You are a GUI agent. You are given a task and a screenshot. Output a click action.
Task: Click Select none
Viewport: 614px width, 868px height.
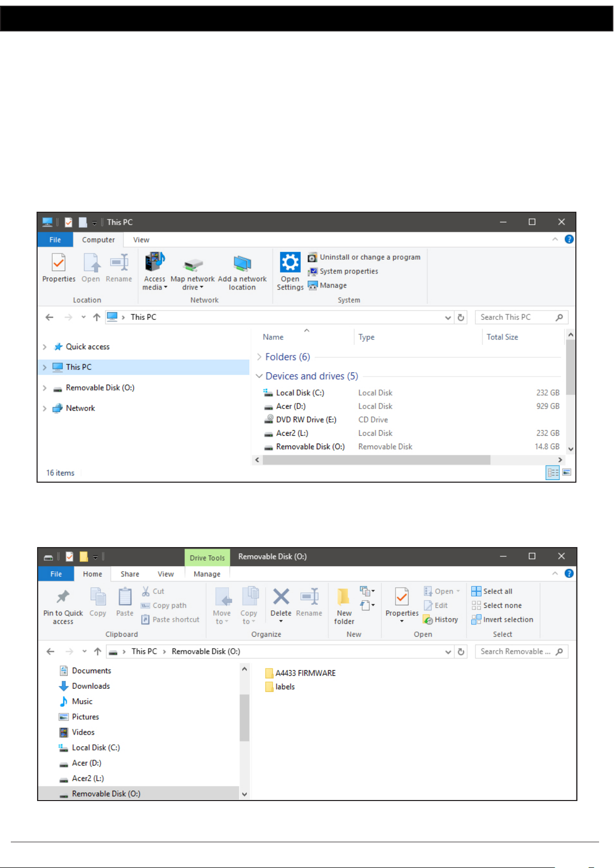[497, 605]
